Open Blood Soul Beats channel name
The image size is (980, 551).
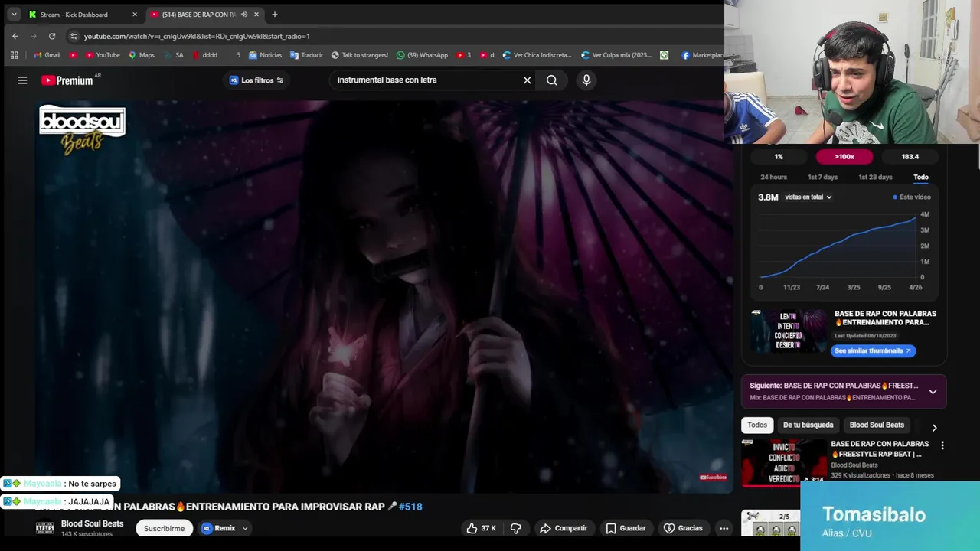92,523
